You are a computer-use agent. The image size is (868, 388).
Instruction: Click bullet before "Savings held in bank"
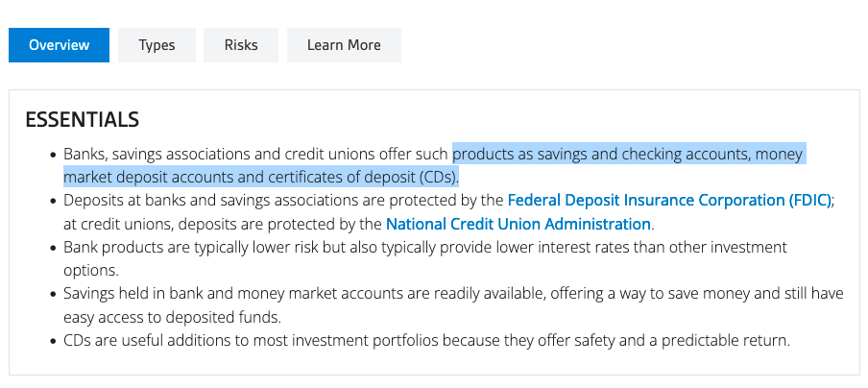click(53, 295)
